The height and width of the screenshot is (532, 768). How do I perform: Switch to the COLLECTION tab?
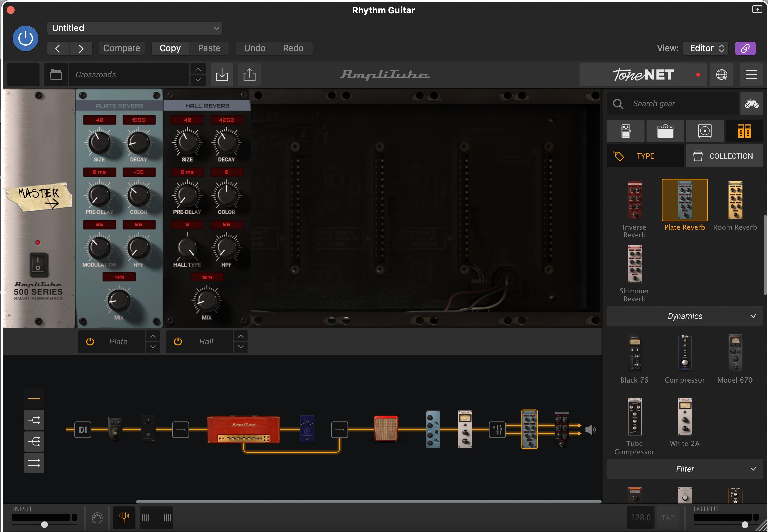pos(725,156)
